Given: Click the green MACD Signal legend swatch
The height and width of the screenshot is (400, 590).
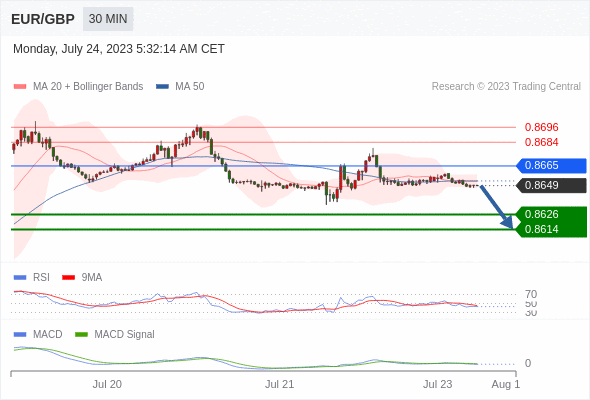Looking at the screenshot, I should [x=81, y=335].
